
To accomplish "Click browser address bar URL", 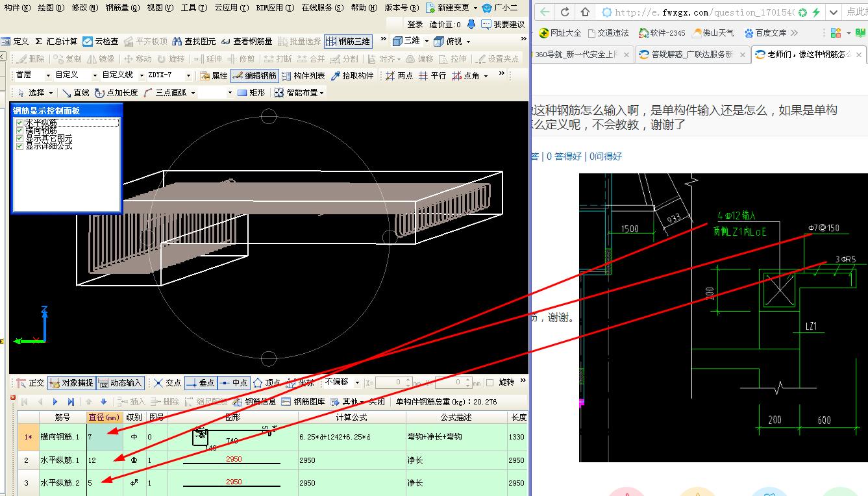I will (x=704, y=12).
